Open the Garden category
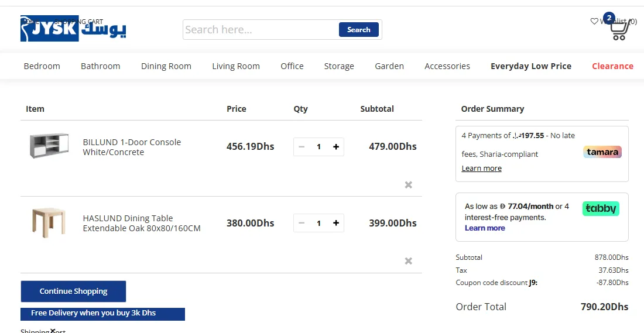Viewport: 644px width, 333px height. coord(389,66)
